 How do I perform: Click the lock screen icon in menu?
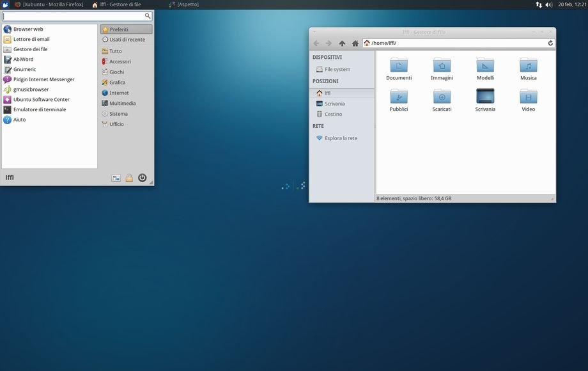pos(129,178)
